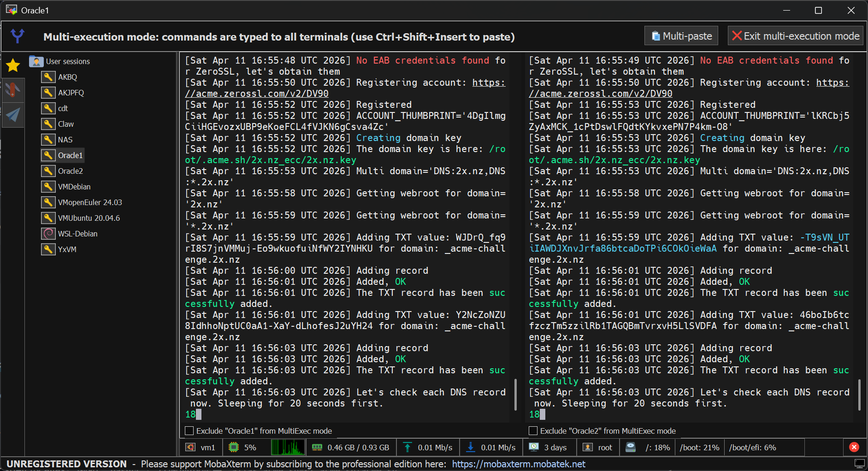Image resolution: width=868 pixels, height=471 pixels.
Task: Open the Tools Swiss-knife sidebar tab
Action: click(x=13, y=90)
